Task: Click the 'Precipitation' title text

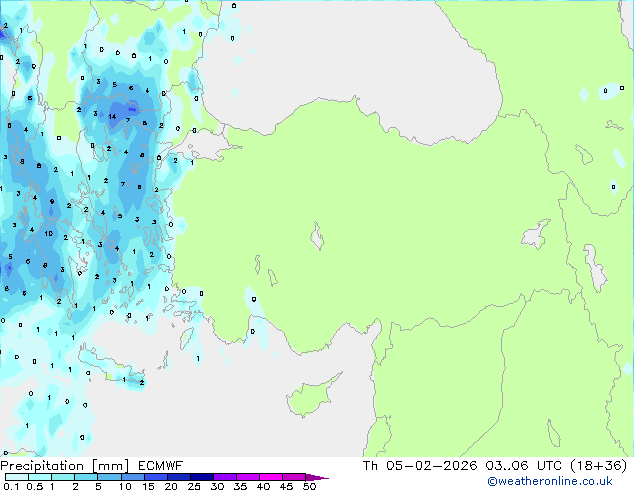Action: [42, 466]
